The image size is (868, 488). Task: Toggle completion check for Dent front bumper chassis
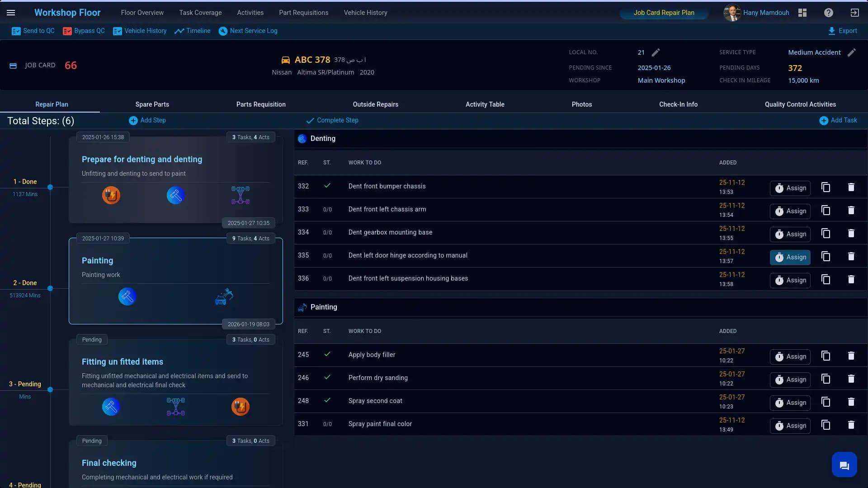tap(327, 186)
